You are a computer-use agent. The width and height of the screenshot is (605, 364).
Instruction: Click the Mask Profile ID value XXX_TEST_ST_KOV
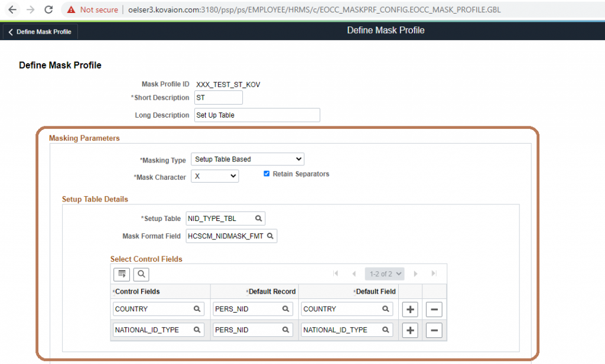pos(228,84)
